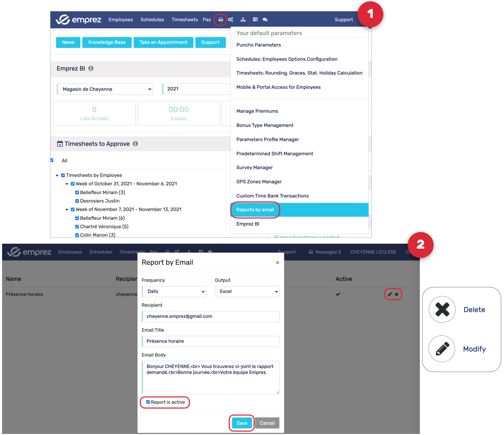Click the printer reports icon in navbar
Screen dimensions: 504x435
tap(220, 20)
